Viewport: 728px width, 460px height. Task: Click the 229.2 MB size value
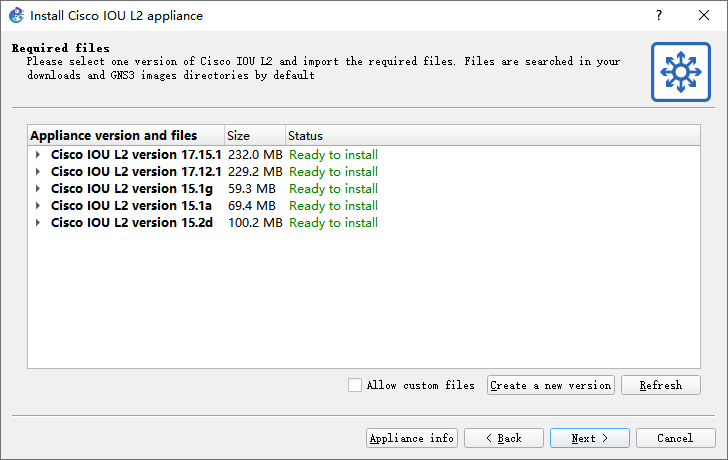pyautogui.click(x=255, y=172)
